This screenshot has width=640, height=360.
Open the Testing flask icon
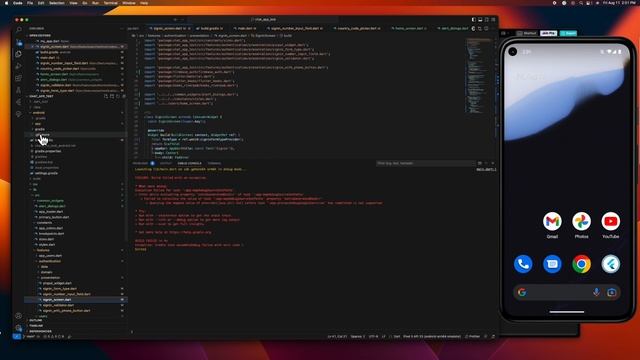click(x=19, y=90)
